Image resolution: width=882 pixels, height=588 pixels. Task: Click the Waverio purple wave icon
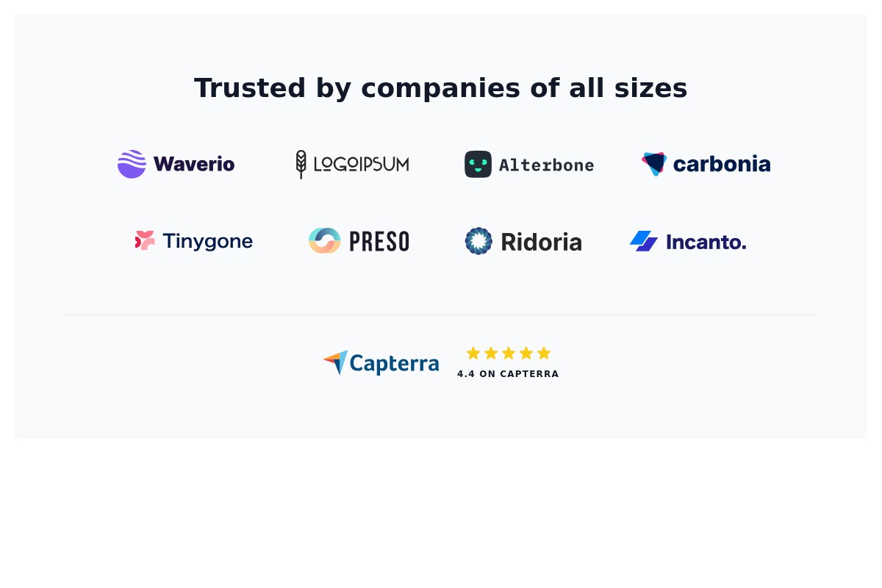tap(132, 164)
